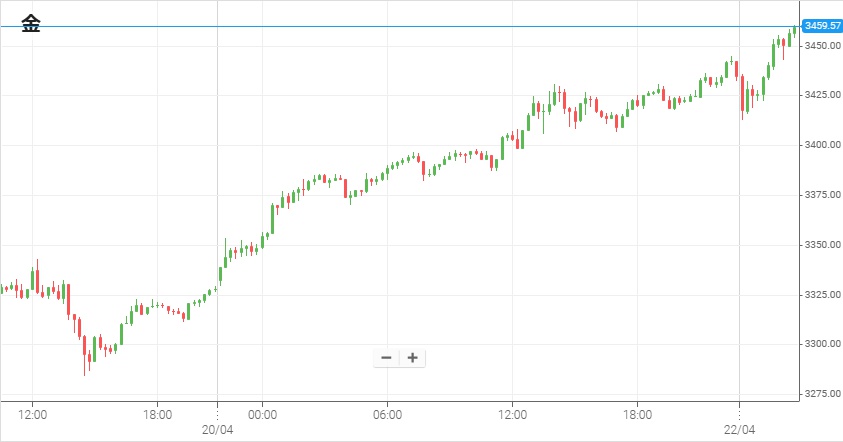Click the 3425.00 price axis label
Image resolution: width=843 pixels, height=442 pixels.
pyautogui.click(x=823, y=95)
